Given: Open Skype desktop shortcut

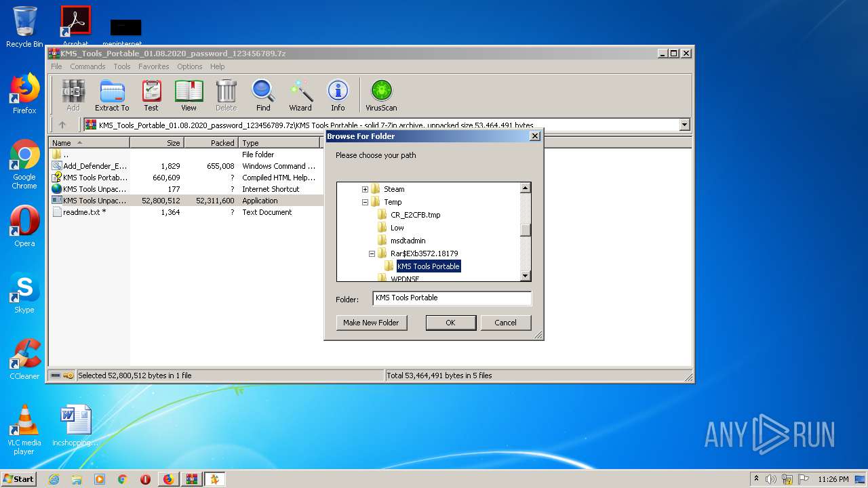Looking at the screenshot, I should pos(24,293).
